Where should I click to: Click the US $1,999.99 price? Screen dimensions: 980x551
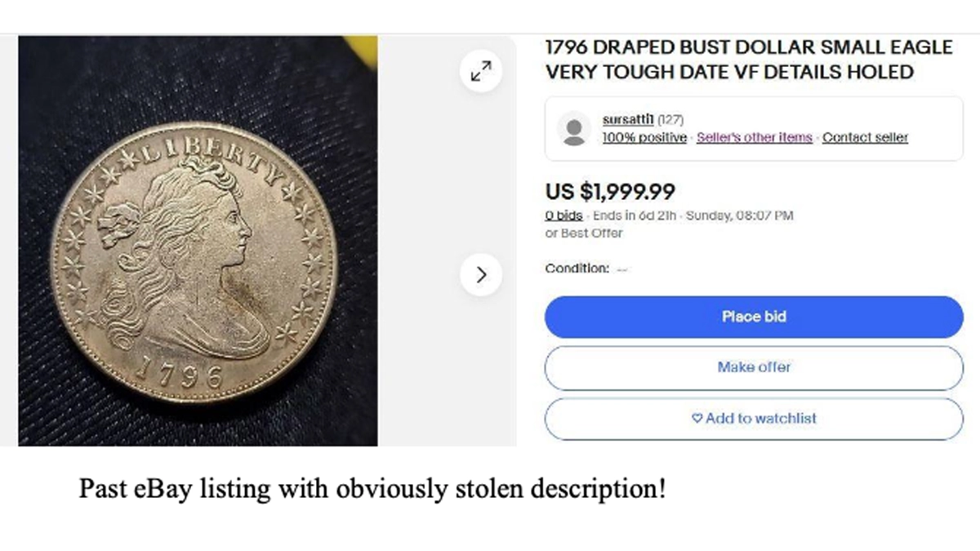click(610, 191)
